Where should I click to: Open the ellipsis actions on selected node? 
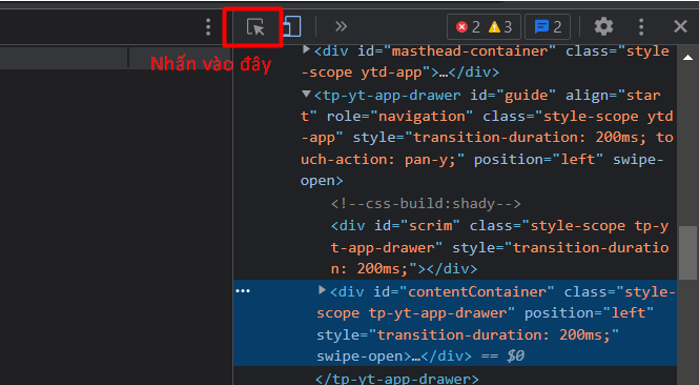click(243, 291)
